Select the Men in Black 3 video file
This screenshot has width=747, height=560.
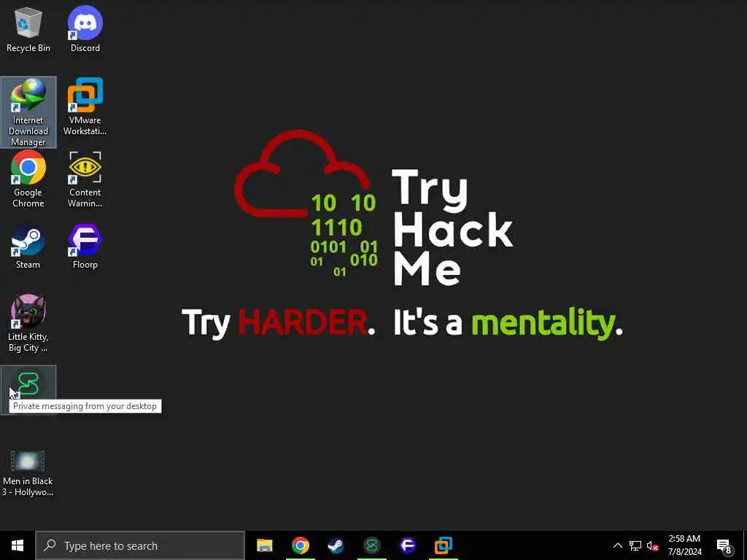coord(28,473)
